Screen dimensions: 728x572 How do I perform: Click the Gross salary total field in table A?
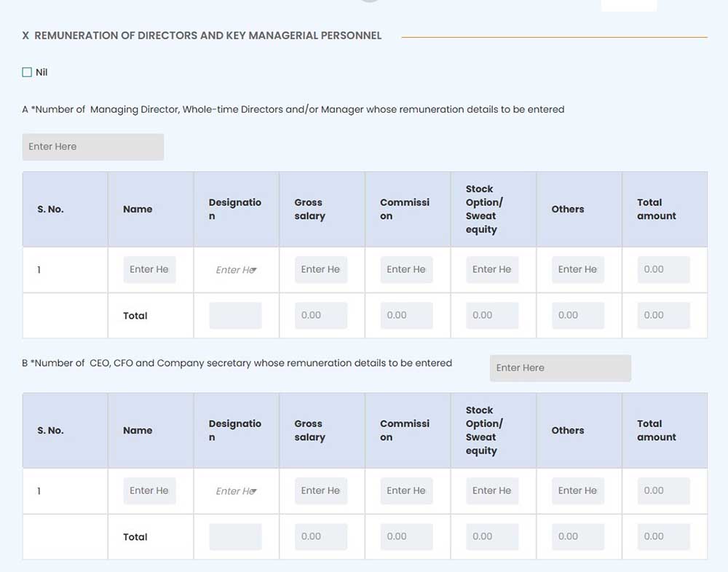(x=321, y=315)
